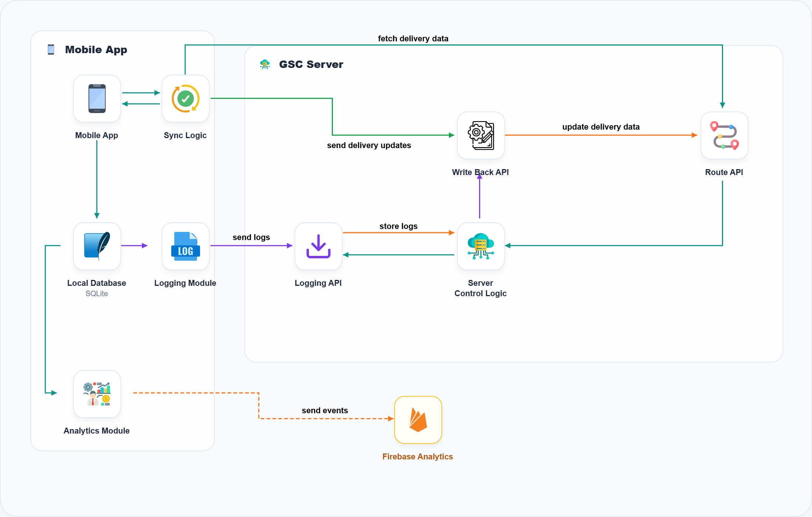
Task: Click the Mobile App section title
Action: (x=96, y=49)
